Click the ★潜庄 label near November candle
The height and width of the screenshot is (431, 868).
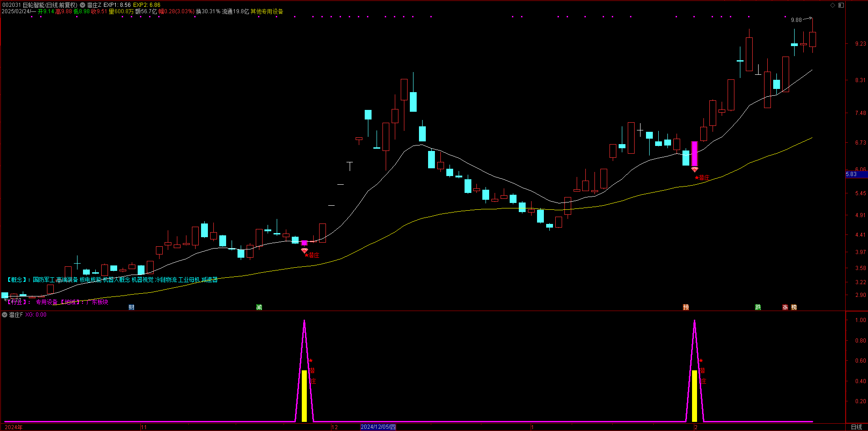(x=312, y=255)
